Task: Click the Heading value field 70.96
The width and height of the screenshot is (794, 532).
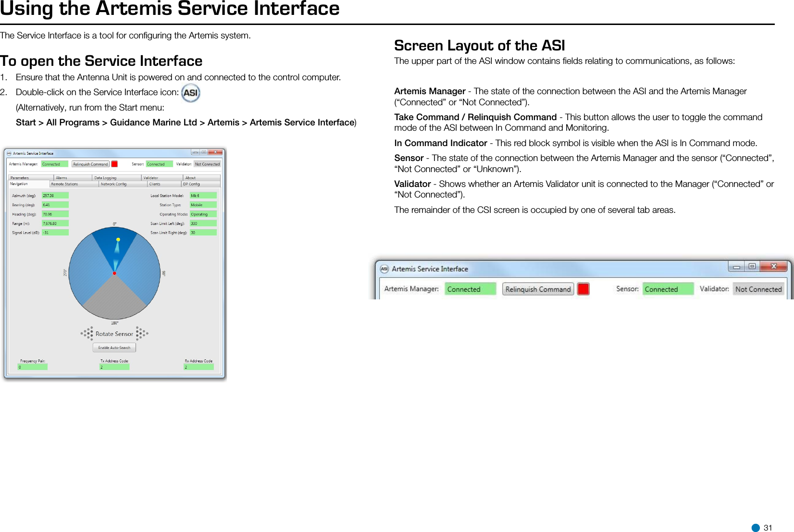Action: pyautogui.click(x=55, y=214)
